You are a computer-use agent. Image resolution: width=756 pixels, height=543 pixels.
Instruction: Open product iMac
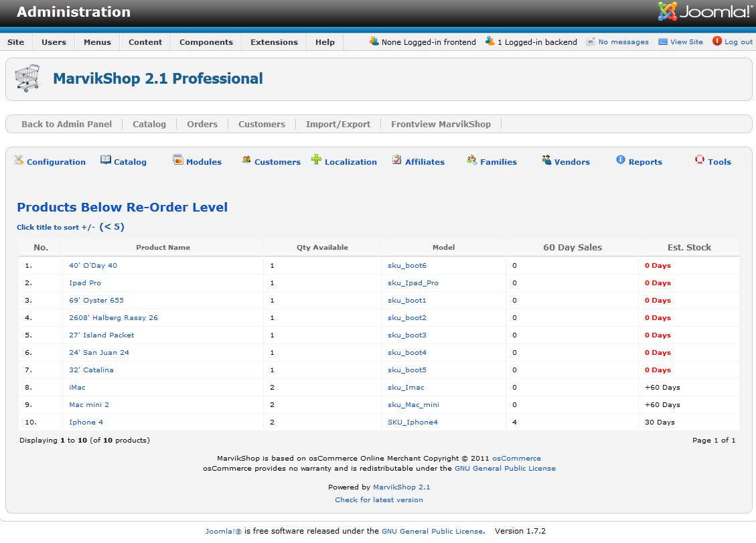(x=77, y=387)
